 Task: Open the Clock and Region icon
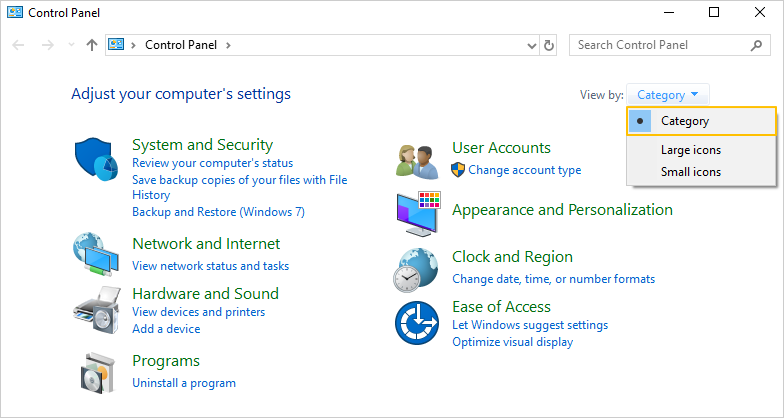(x=418, y=268)
